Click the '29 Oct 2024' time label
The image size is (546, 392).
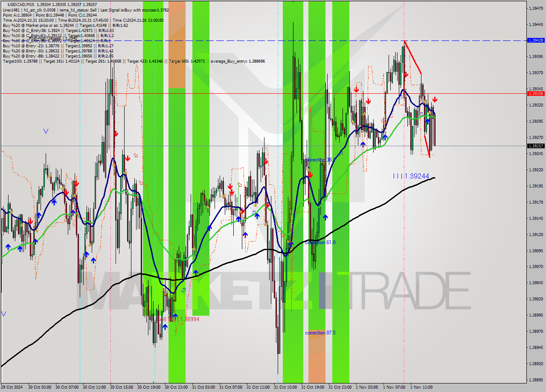12,387
